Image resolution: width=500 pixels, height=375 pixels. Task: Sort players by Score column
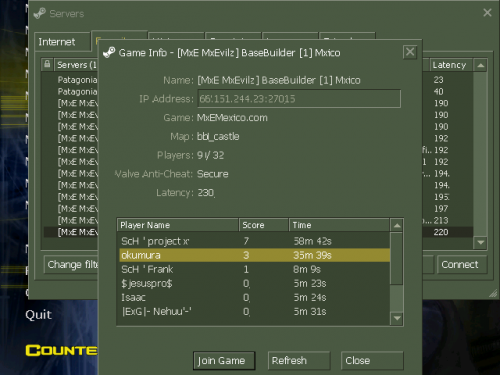click(264, 225)
